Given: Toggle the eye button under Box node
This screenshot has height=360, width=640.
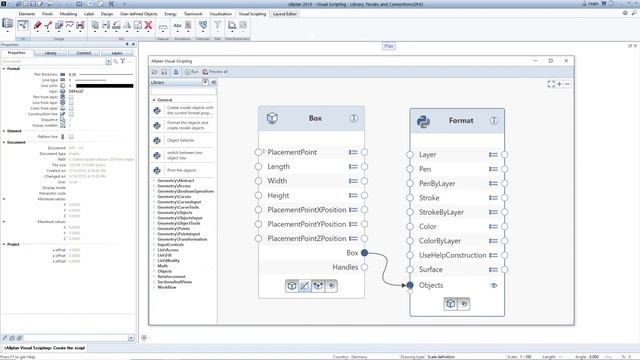Looking at the screenshot, I should [x=331, y=286].
